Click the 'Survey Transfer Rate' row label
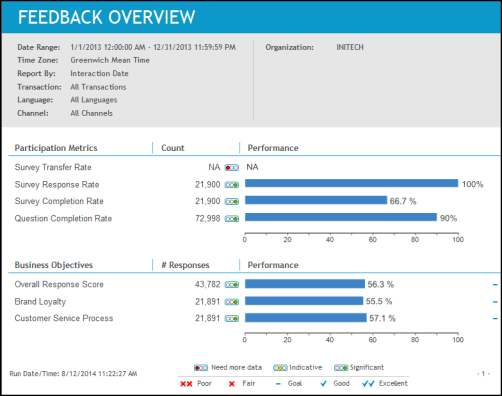 (x=53, y=167)
